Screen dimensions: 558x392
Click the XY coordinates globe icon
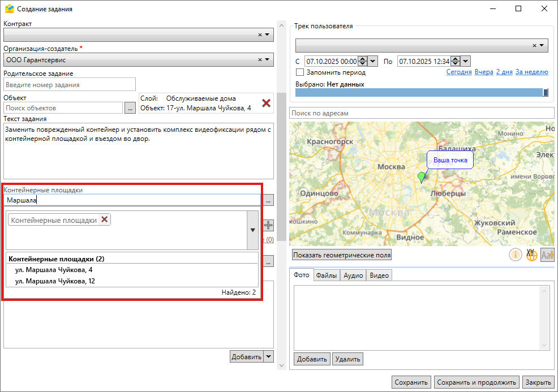[531, 255]
